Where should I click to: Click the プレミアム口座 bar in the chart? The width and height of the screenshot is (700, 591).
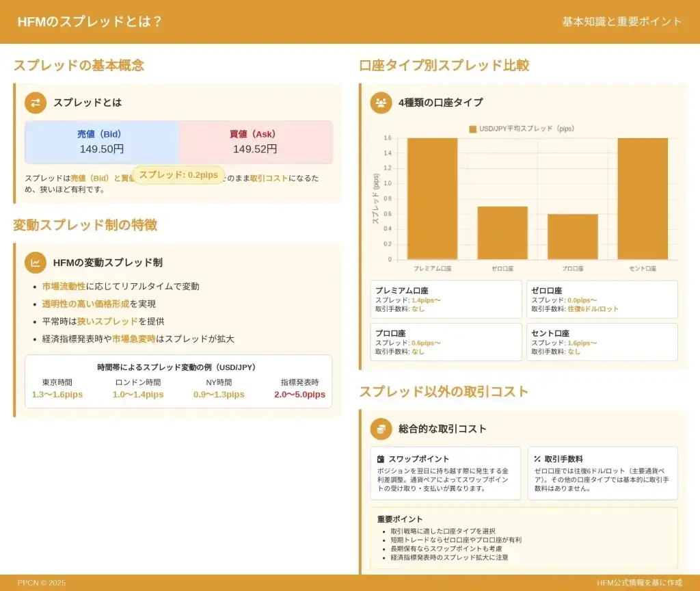click(x=432, y=198)
